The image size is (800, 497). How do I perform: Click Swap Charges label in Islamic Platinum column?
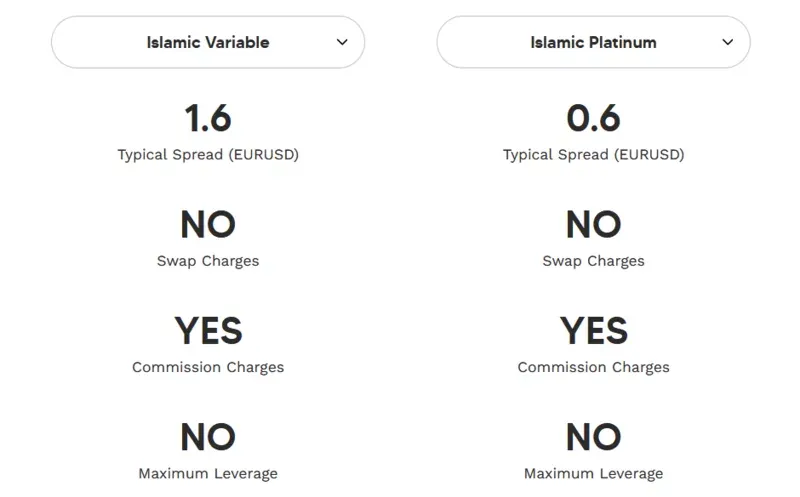click(593, 261)
